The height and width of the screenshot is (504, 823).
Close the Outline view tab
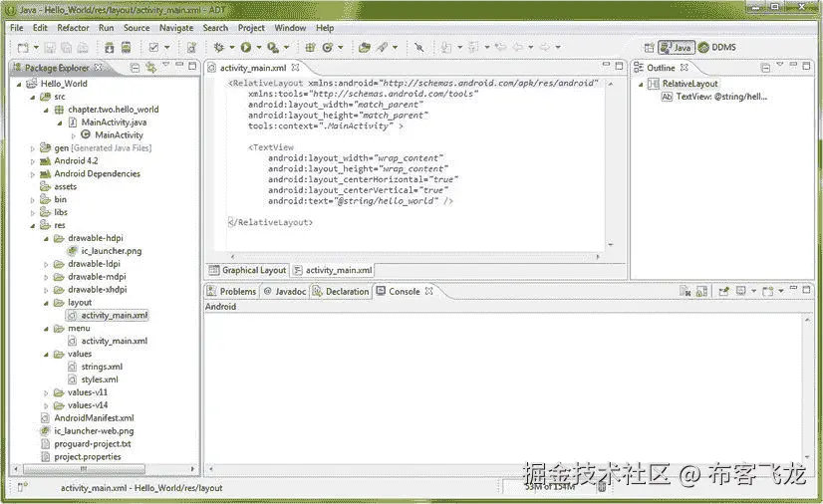tap(684, 68)
